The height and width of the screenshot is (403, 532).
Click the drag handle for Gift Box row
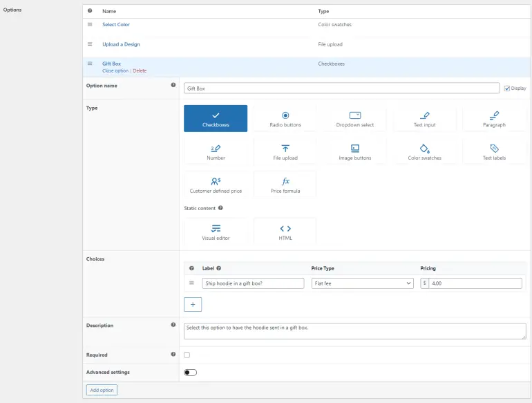click(90, 64)
